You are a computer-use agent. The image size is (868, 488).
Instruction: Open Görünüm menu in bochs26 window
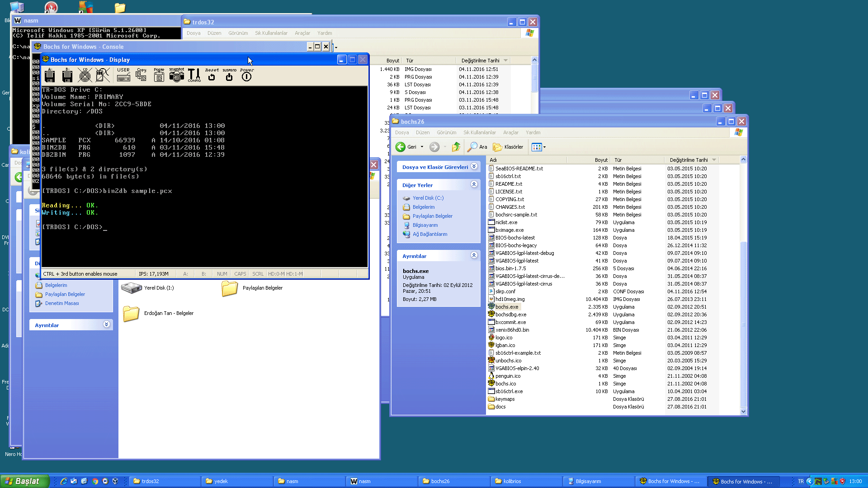click(x=446, y=132)
